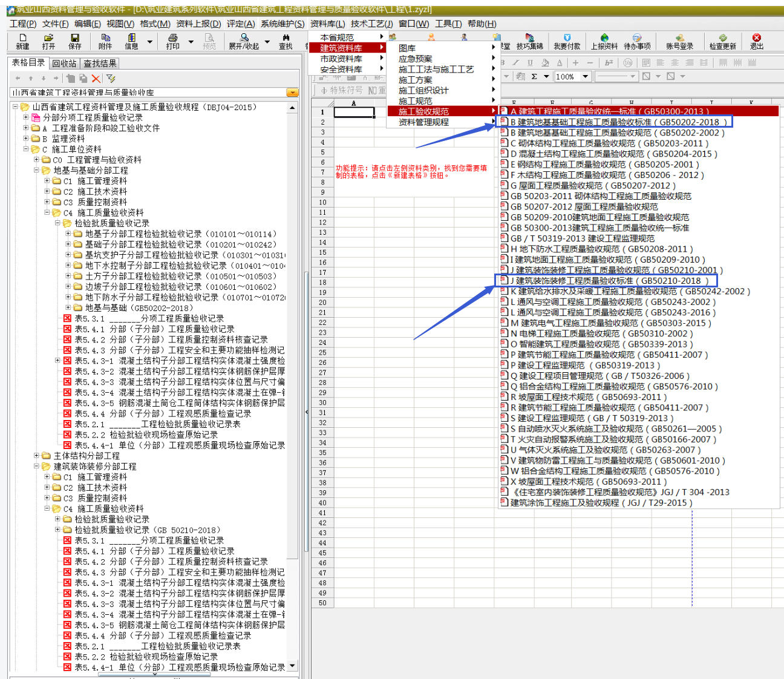
Task: Switch to the 表格目录 tab
Action: point(28,63)
